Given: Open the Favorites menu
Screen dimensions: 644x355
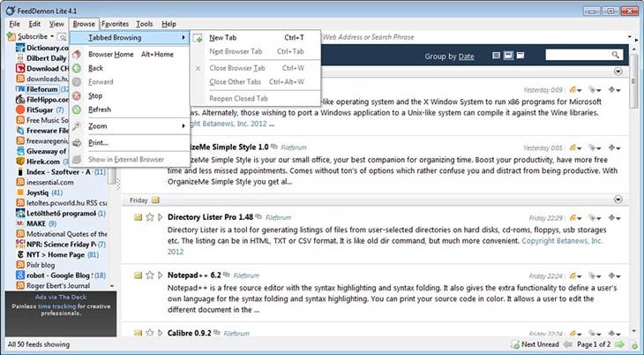Looking at the screenshot, I should click(115, 23).
